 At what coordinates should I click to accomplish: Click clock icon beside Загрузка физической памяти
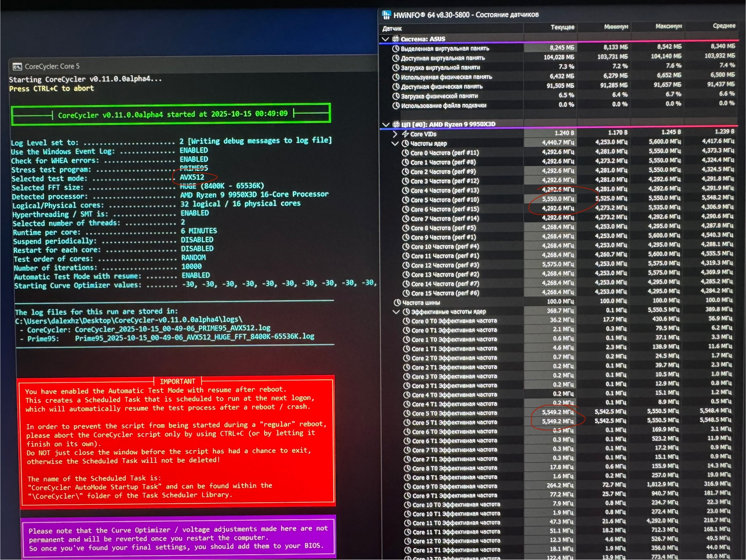coord(396,96)
